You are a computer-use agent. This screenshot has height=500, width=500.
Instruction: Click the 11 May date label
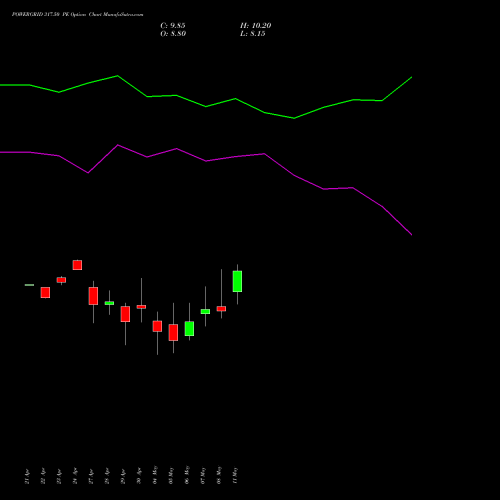(235, 475)
